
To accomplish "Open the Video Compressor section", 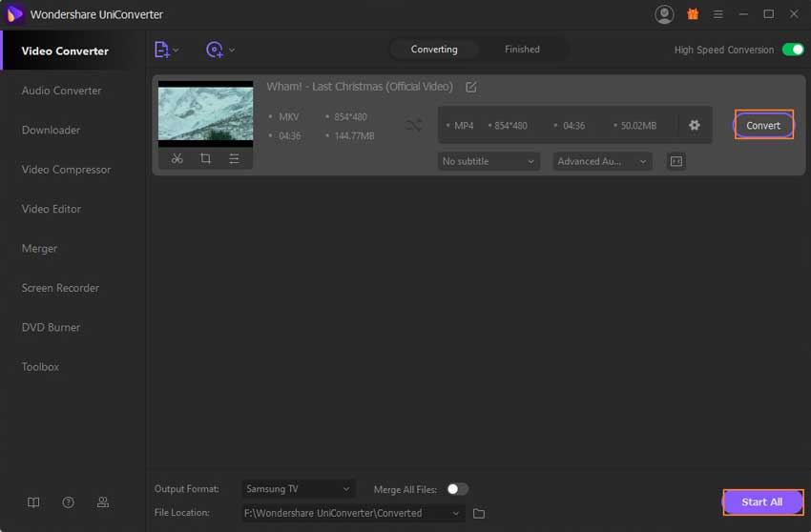I will [x=66, y=170].
